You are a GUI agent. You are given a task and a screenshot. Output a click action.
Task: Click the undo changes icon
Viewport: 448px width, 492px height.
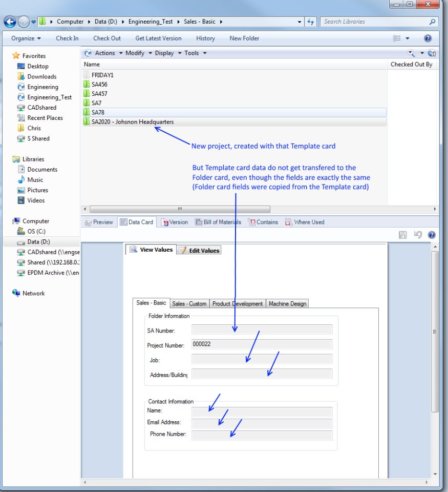coord(418,235)
